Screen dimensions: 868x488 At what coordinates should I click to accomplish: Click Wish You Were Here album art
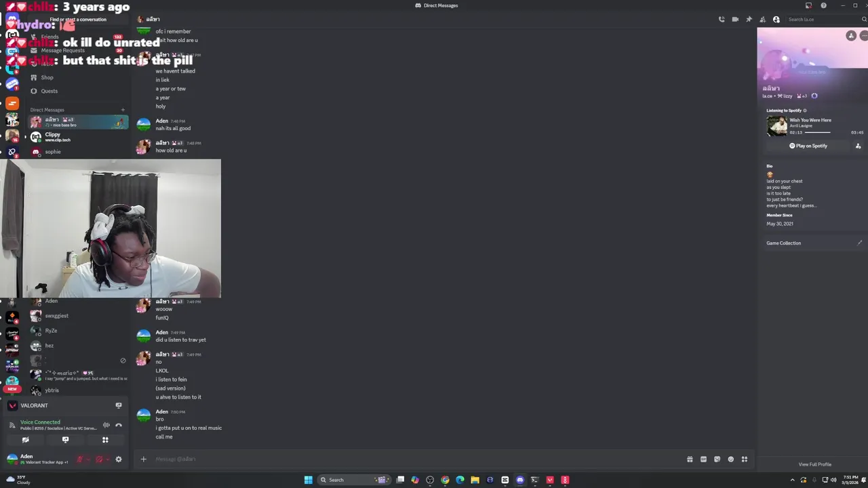click(x=776, y=126)
